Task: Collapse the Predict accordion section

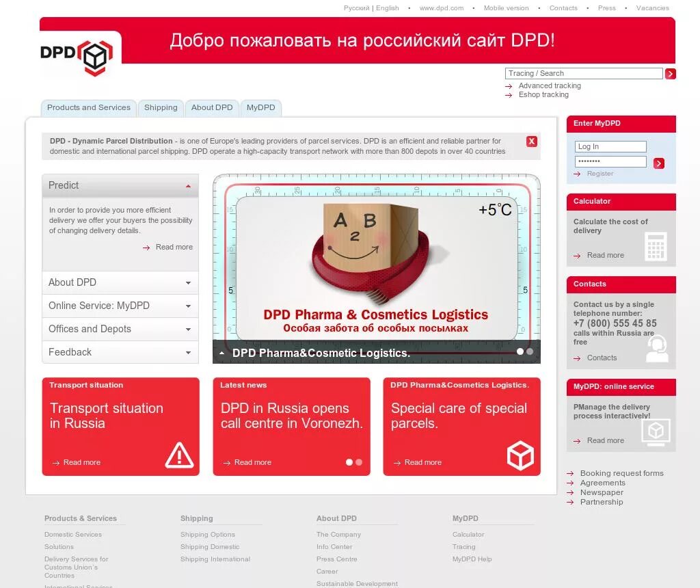Action: pyautogui.click(x=120, y=186)
